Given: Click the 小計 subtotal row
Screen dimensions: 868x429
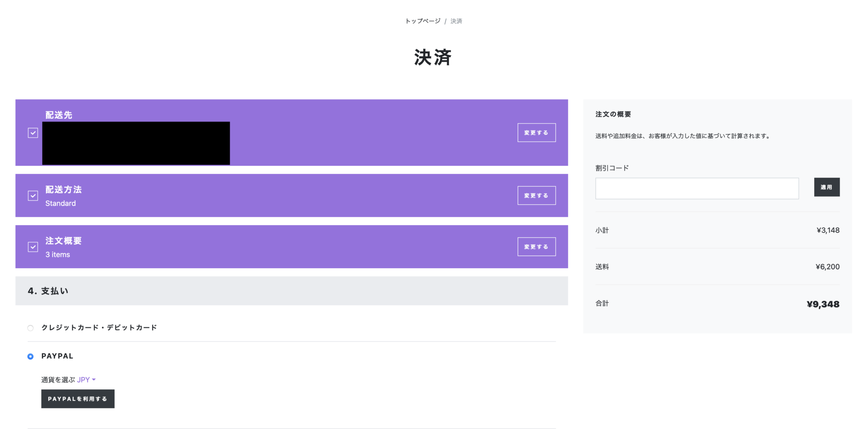Looking at the screenshot, I should click(602, 230).
